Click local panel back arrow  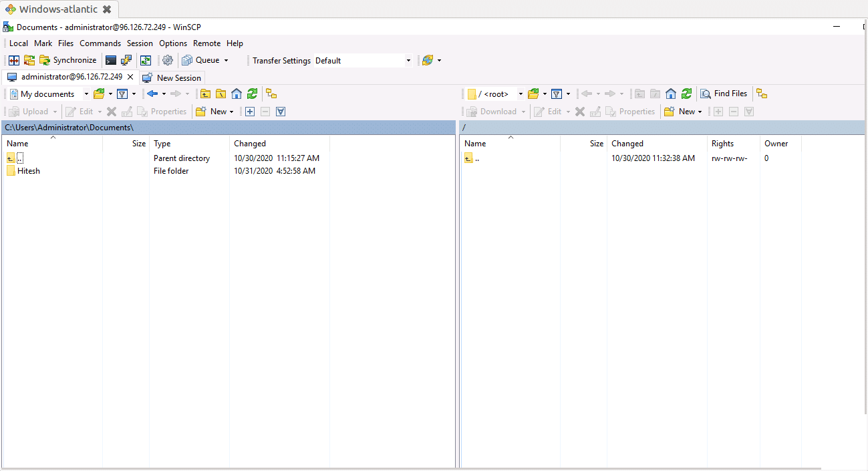coord(152,94)
